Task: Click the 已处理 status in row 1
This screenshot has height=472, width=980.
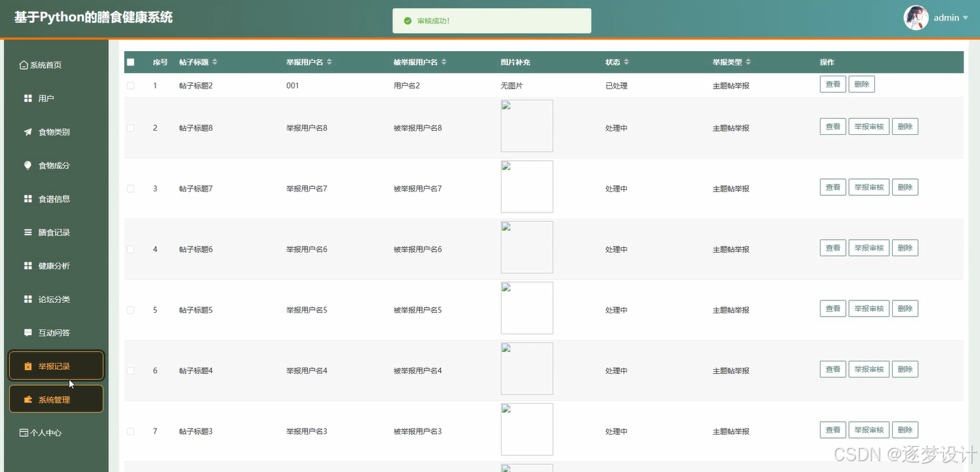Action: [x=616, y=86]
